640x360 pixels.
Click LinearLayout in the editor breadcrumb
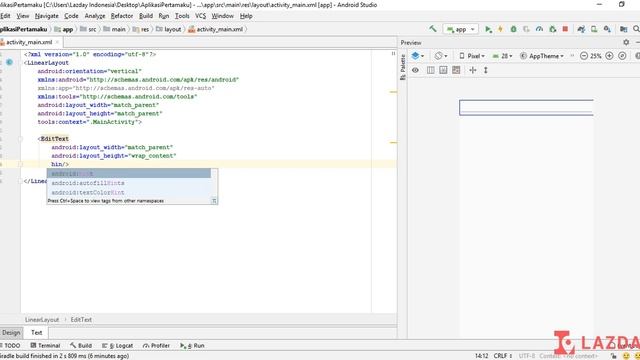[42, 320]
